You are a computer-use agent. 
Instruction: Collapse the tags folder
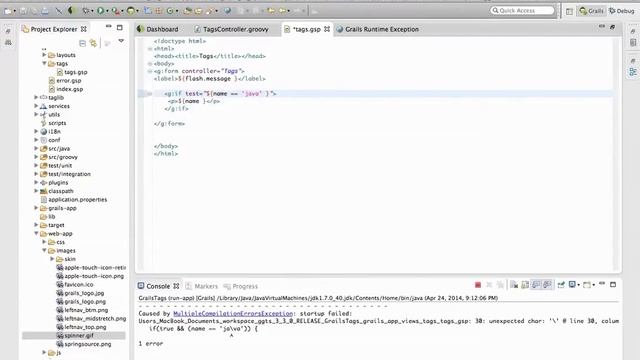(x=44, y=63)
